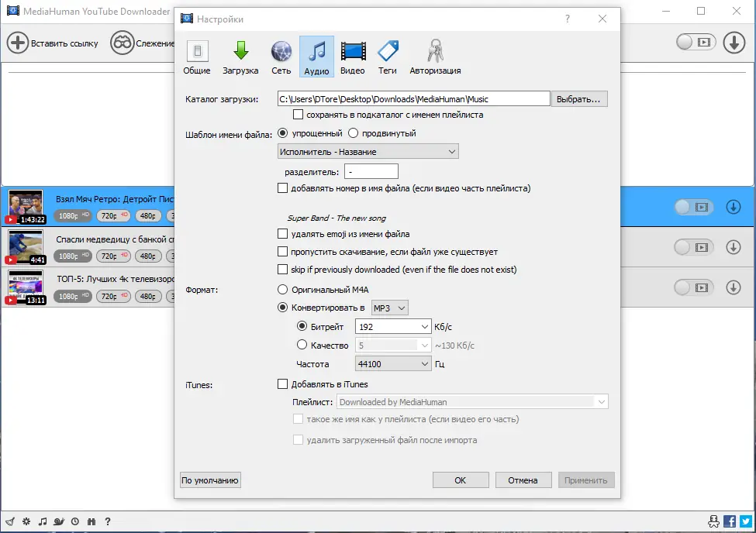This screenshot has height=533, width=756.
Task: Toggle the global video mode switch in toolbar
Action: pyautogui.click(x=696, y=43)
